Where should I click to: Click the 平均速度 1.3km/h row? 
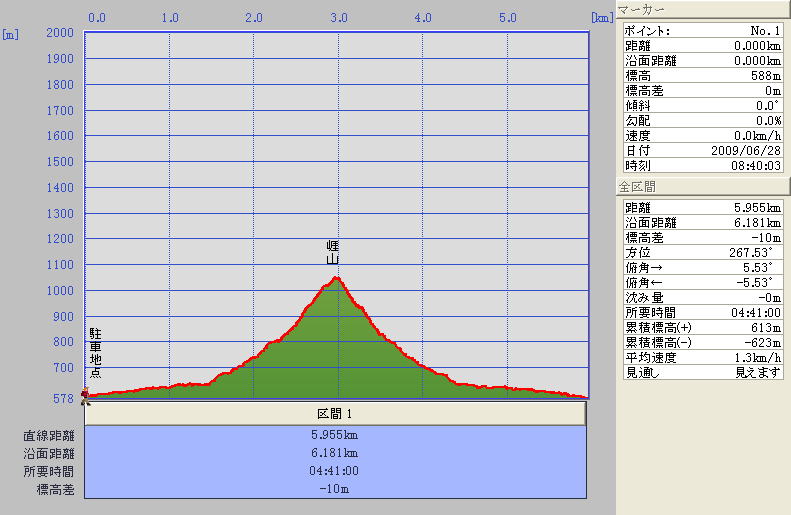[703, 358]
